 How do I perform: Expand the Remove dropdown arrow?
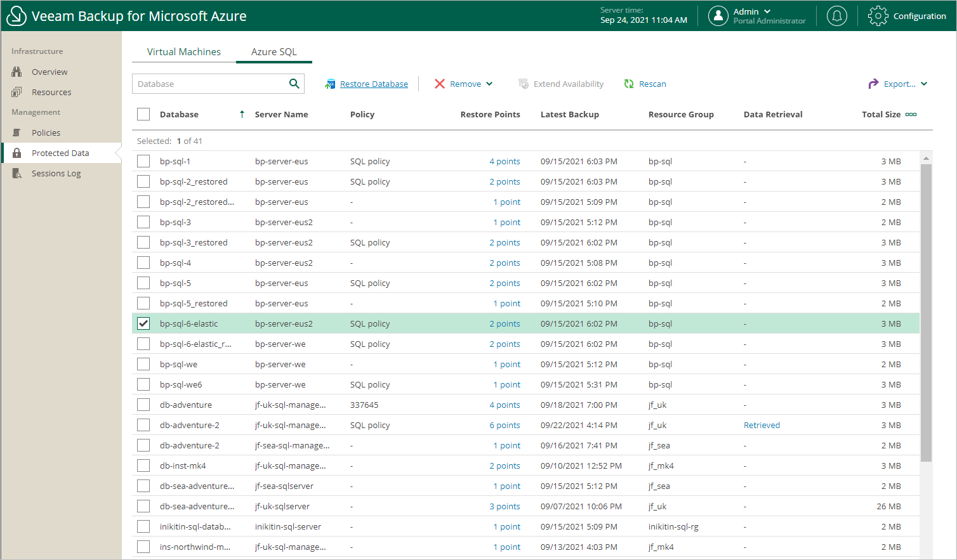pyautogui.click(x=489, y=84)
